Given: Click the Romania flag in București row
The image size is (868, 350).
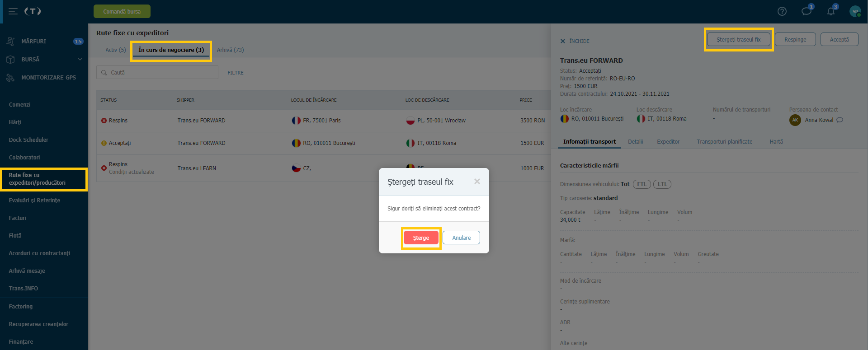Looking at the screenshot, I should click(x=296, y=143).
